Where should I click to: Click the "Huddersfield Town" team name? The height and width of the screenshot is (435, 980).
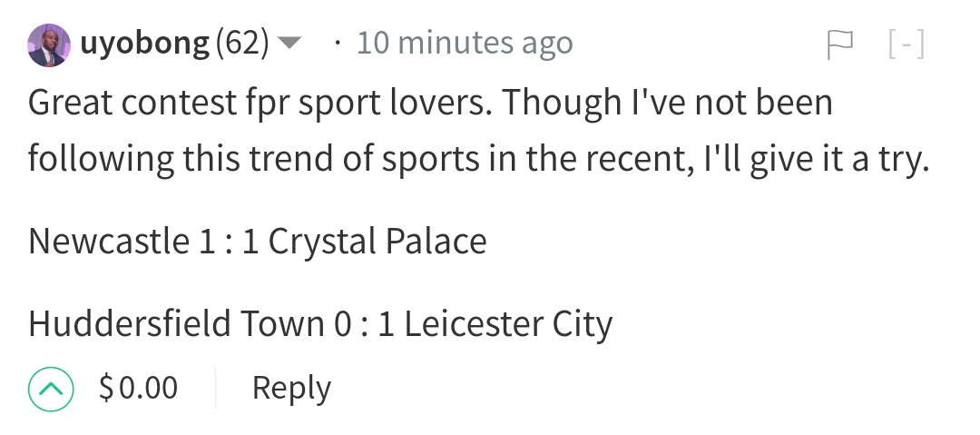[x=176, y=323]
